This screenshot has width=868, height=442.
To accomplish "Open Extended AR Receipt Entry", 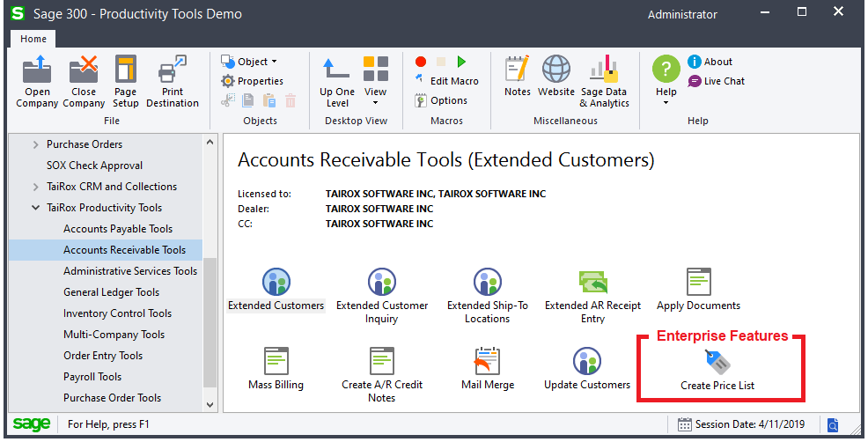I will click(x=592, y=297).
